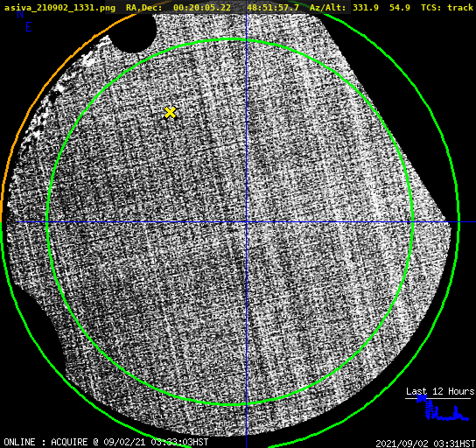Click the Az/Alt label
476x448 pixels.
point(328,8)
